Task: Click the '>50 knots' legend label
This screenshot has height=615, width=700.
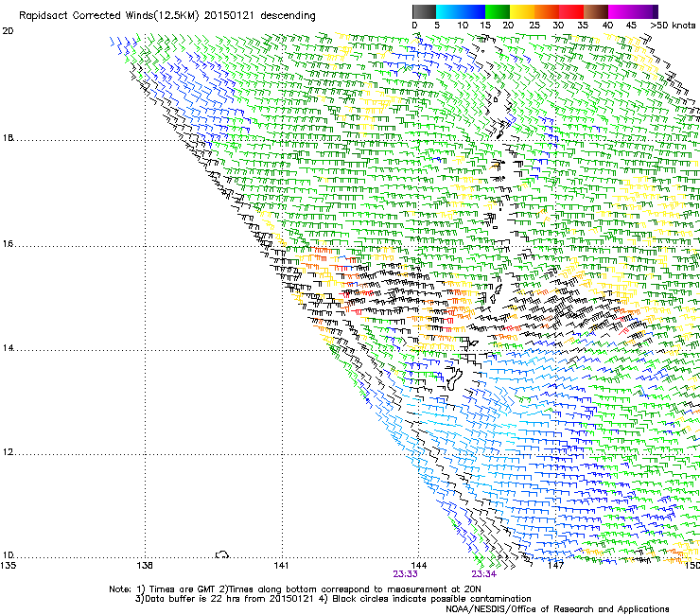Action: coord(673,26)
